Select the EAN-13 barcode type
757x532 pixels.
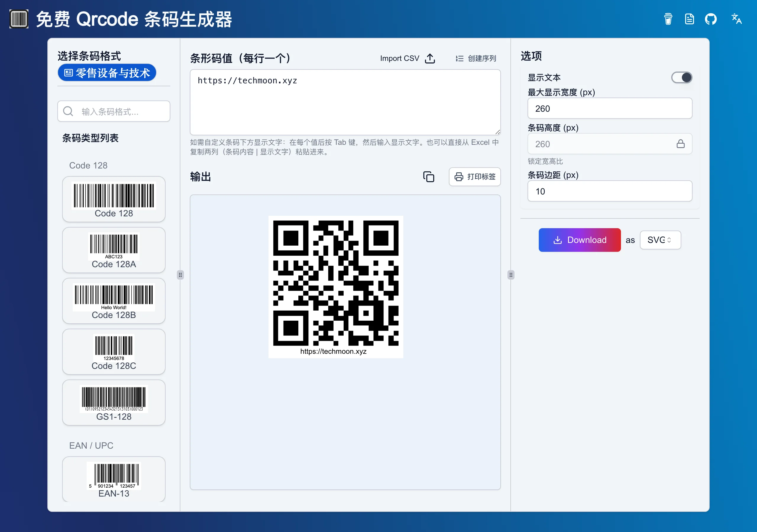pyautogui.click(x=114, y=479)
